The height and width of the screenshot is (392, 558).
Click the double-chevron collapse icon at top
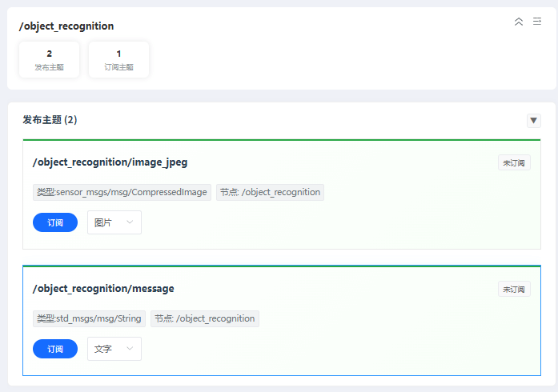(x=519, y=22)
